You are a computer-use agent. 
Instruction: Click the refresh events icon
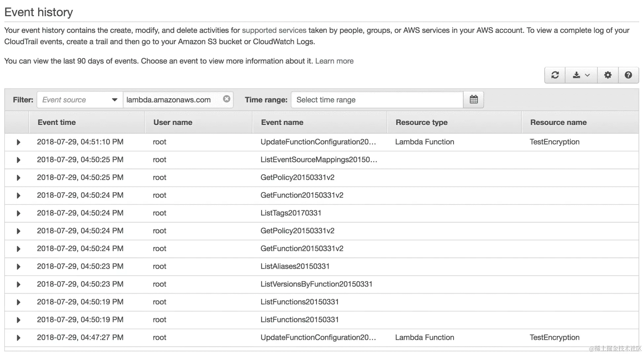point(555,75)
